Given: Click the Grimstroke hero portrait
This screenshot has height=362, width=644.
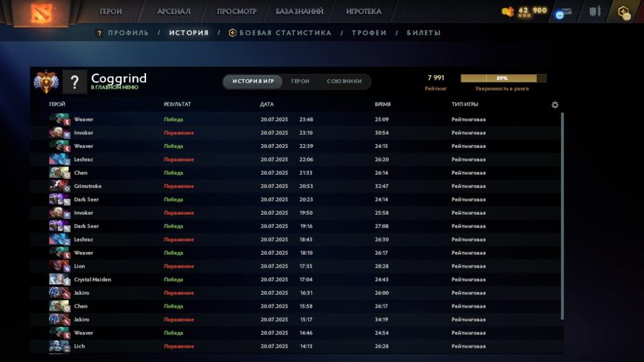Looking at the screenshot, I should [x=60, y=186].
